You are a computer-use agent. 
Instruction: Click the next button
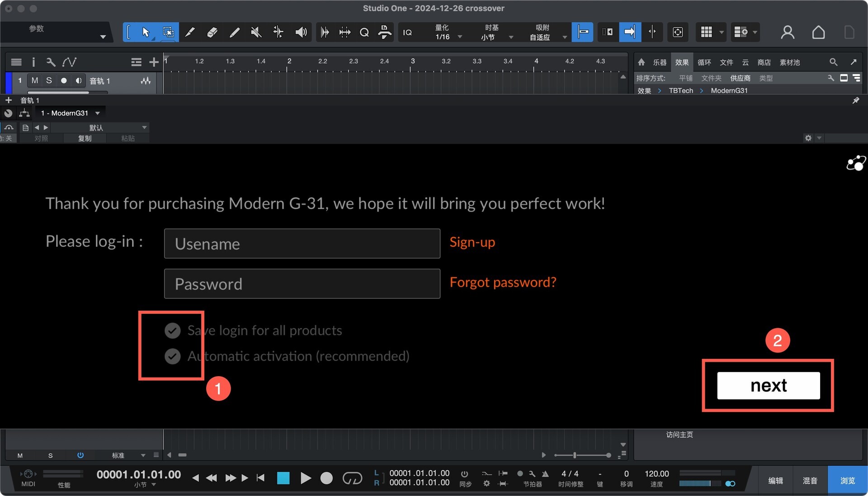point(768,386)
